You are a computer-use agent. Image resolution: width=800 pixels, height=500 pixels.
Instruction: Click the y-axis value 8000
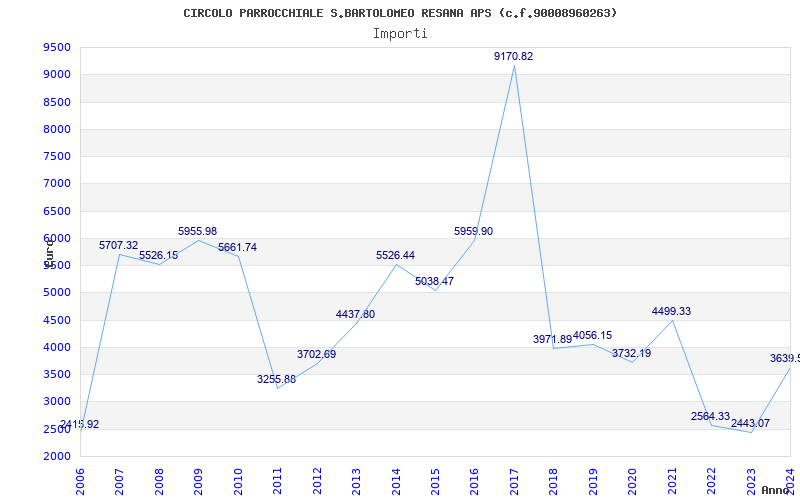[x=57, y=129]
